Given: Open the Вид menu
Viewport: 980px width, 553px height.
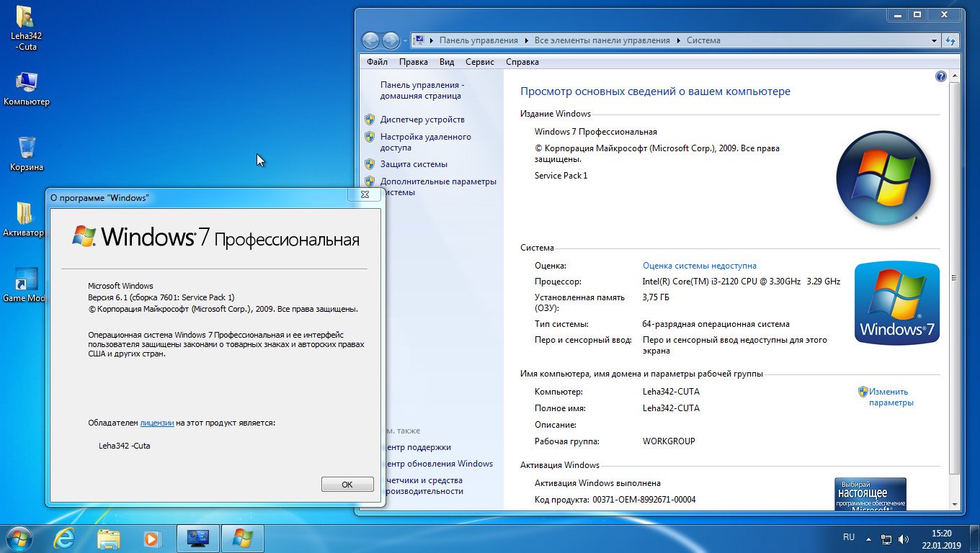Looking at the screenshot, I should (447, 62).
